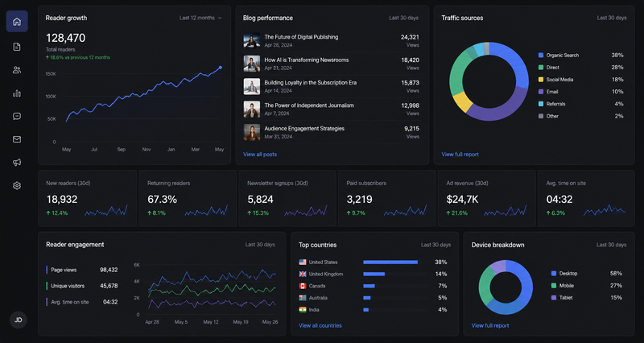644x343 pixels.
Task: Open the bar chart analytics sidebar icon
Action: pyautogui.click(x=17, y=93)
